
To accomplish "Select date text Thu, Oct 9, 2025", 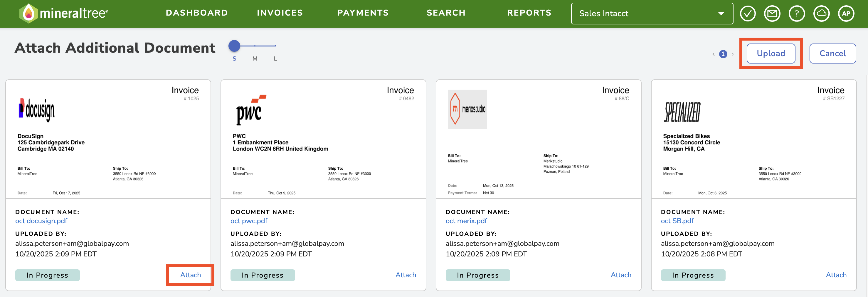I will (x=282, y=193).
